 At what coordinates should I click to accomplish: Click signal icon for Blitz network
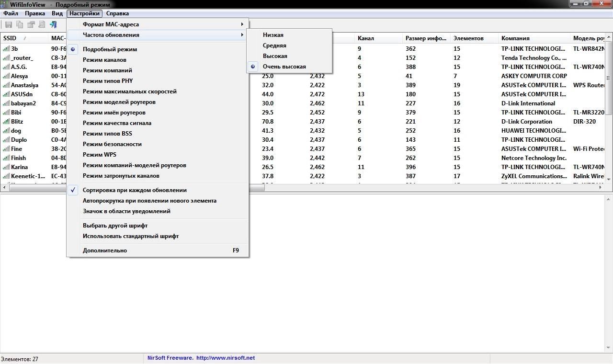click(6, 122)
